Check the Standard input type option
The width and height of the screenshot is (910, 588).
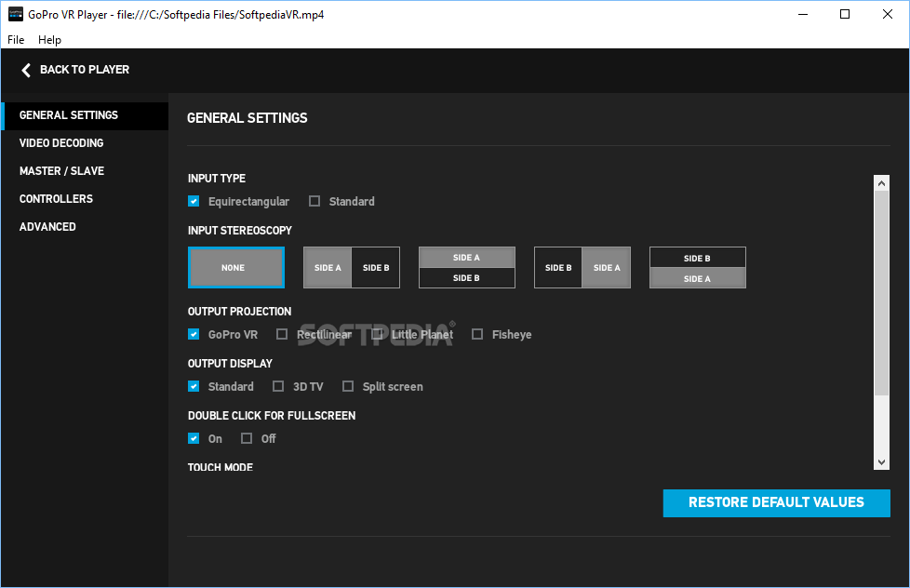(x=314, y=201)
